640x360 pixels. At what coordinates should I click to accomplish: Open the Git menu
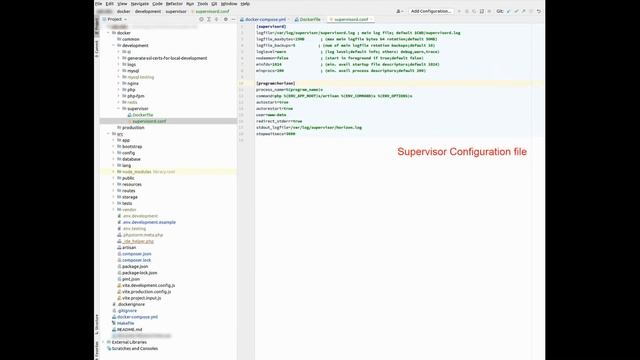(214, 4)
